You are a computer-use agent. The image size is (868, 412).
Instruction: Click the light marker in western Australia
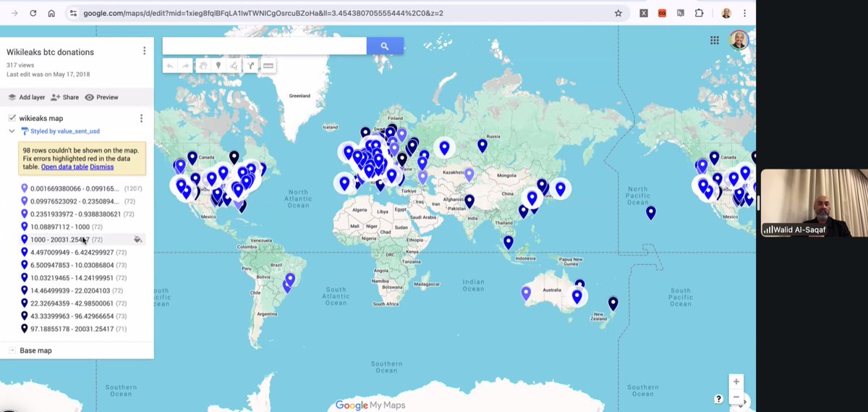coord(526,293)
